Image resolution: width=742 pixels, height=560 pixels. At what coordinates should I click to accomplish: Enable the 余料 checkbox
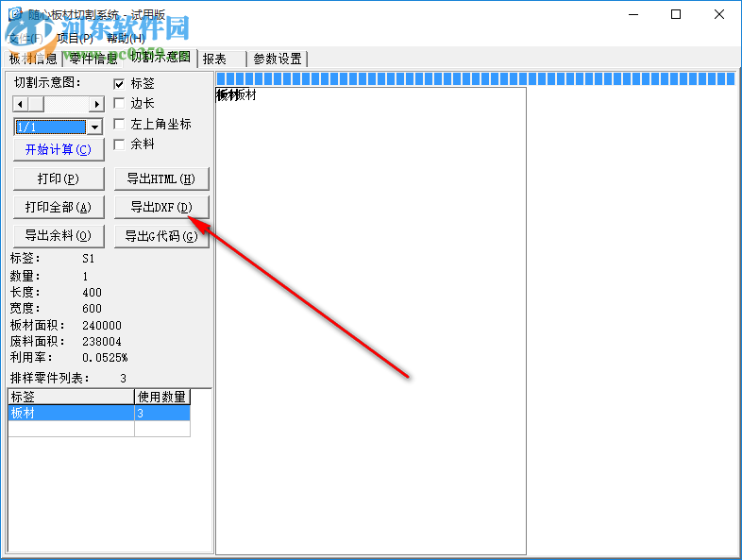click(x=119, y=144)
